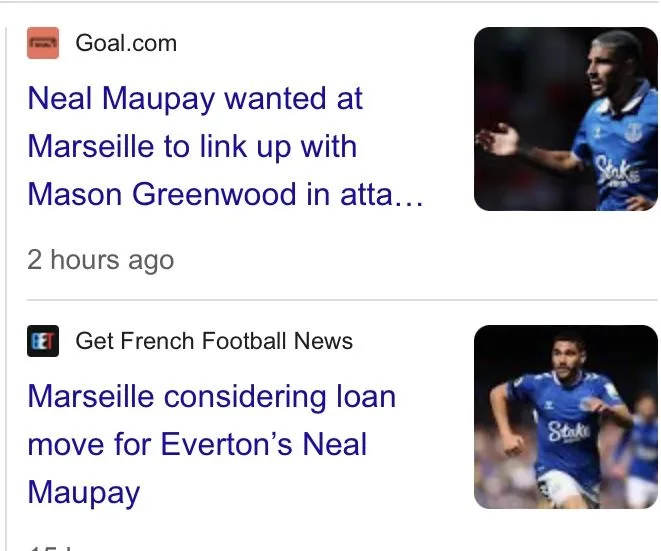Click the running player in the bottom thumbnail
661x551 pixels.
tap(560, 420)
